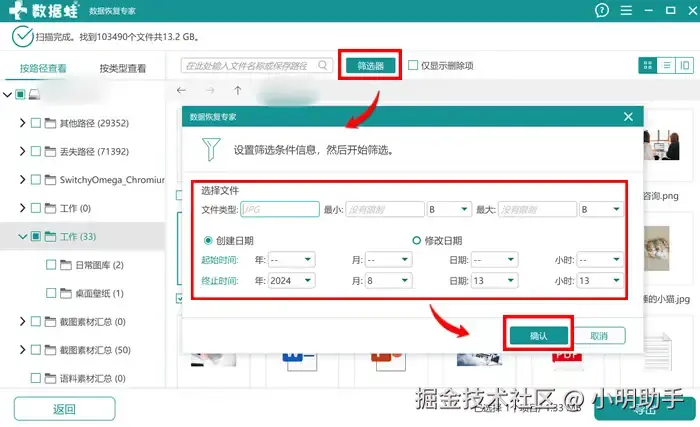The height and width of the screenshot is (427, 700).
Task: Click the 语料素材汇总 folder icon
Action: coord(50,378)
